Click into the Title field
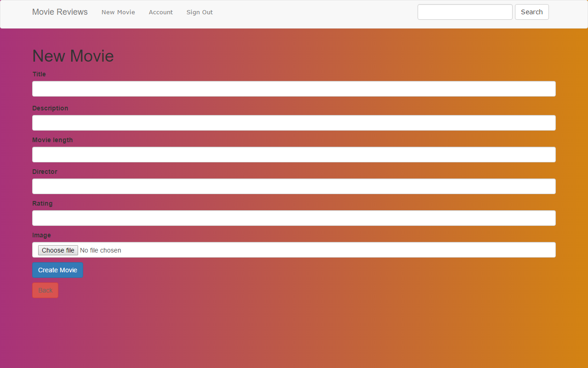Image resolution: width=588 pixels, height=368 pixels. click(x=294, y=89)
